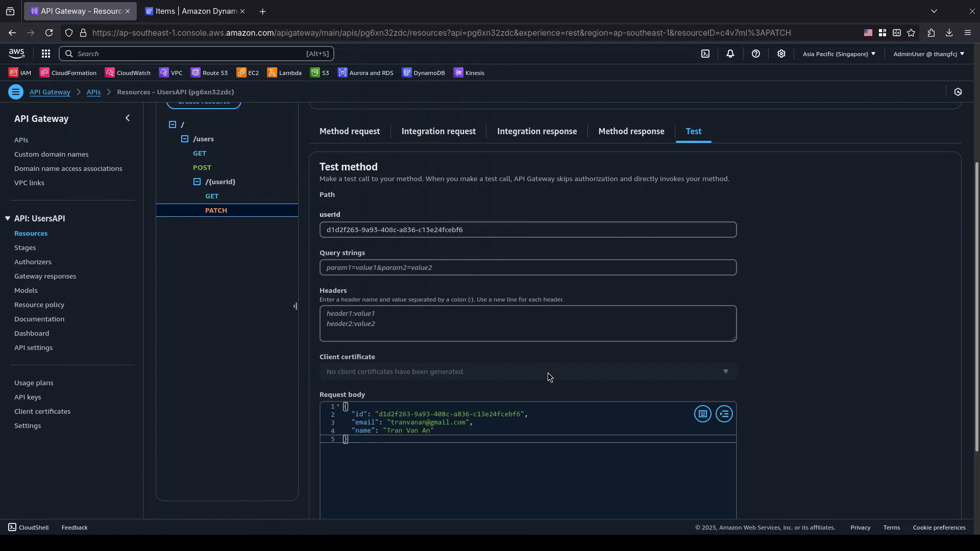Screen dimensions: 980x551
Task: Switch to the Integration request tab
Action: click(x=438, y=131)
